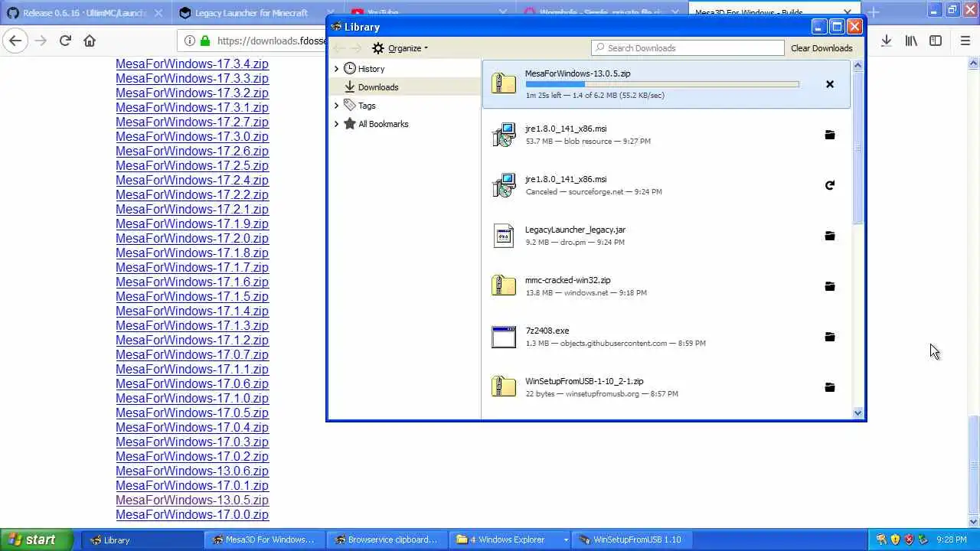Go to the browser Home page

[x=90, y=41]
